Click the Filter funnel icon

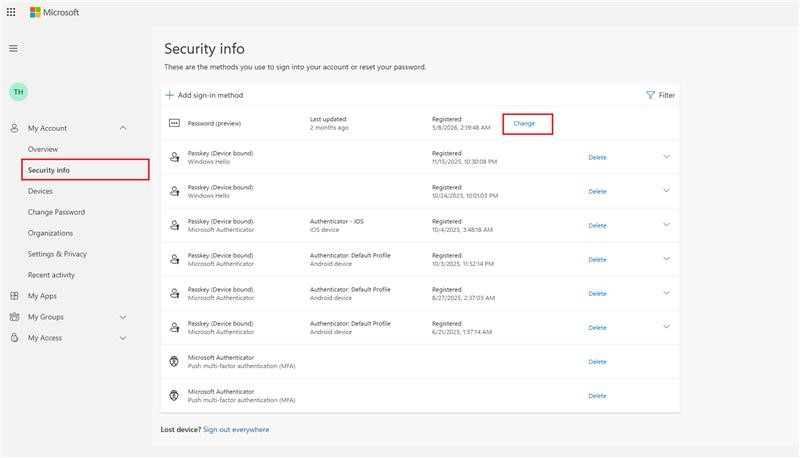pyautogui.click(x=650, y=95)
